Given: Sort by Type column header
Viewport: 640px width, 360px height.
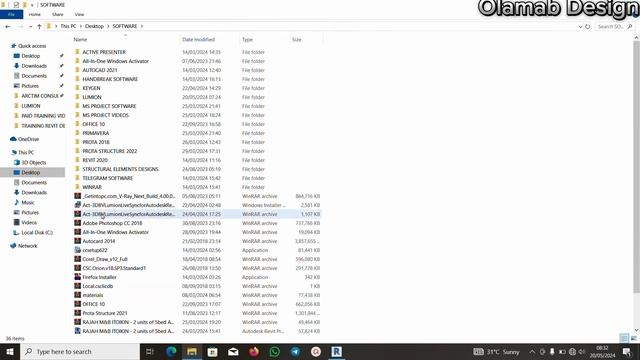Looking at the screenshot, I should [x=247, y=40].
